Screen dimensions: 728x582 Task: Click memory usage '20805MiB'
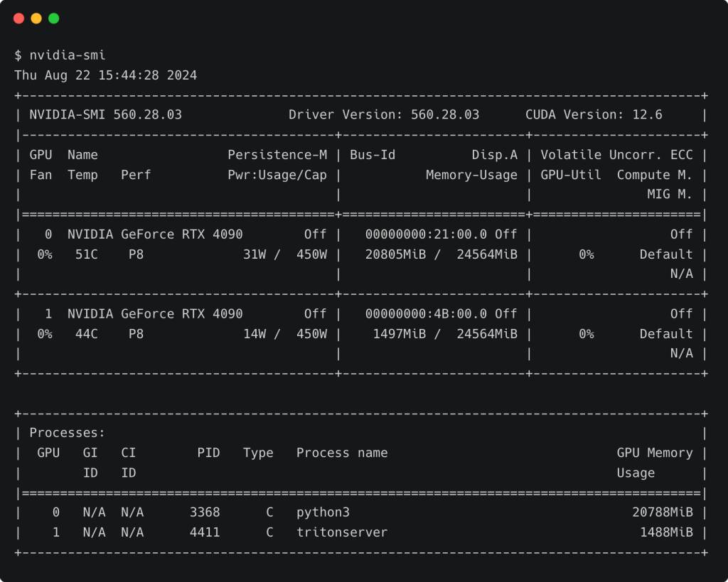(395, 254)
